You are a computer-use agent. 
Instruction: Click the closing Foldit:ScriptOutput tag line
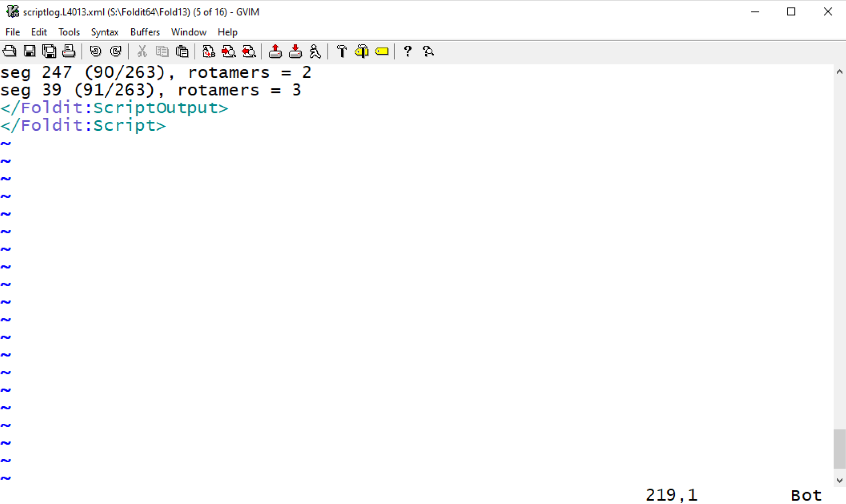click(x=114, y=108)
